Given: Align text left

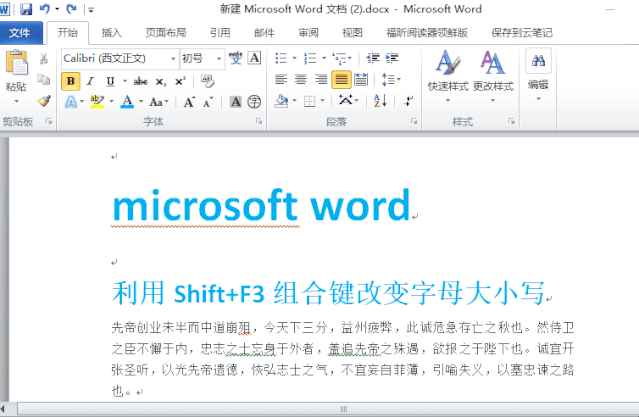Looking at the screenshot, I should click(x=281, y=79).
